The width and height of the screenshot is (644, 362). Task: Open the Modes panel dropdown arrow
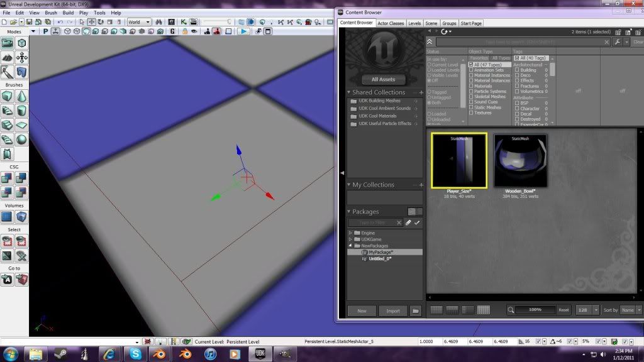pos(33,31)
